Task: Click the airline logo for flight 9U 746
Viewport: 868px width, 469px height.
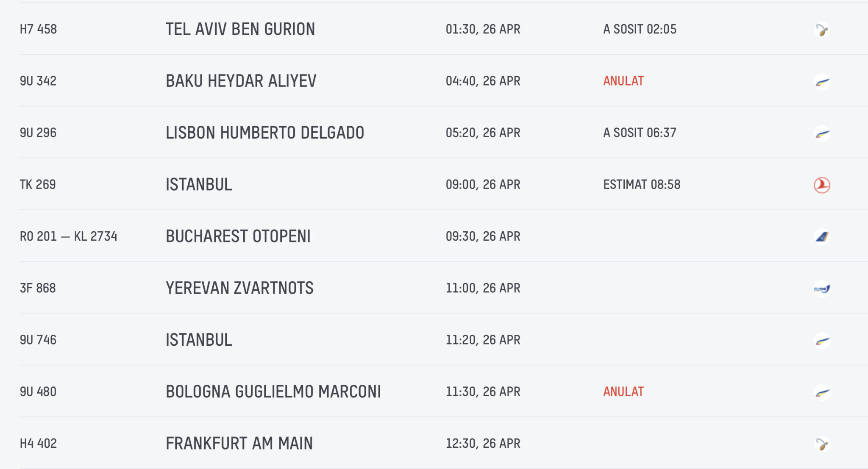Action: 822,341
